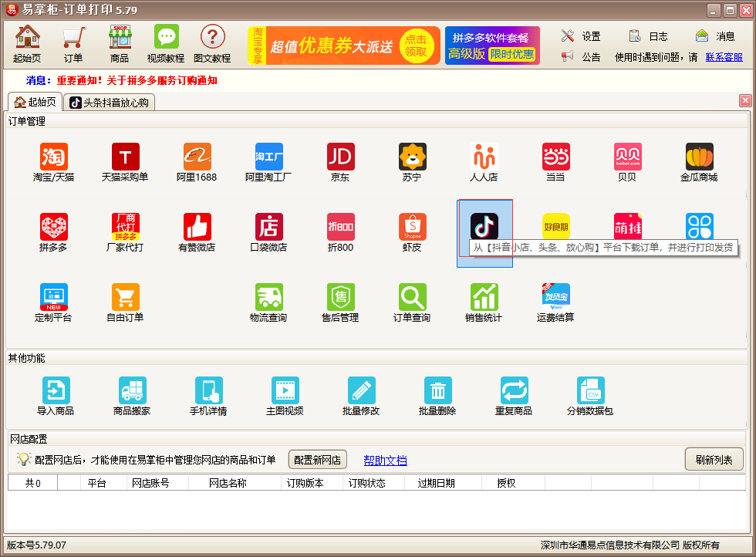Open 售后管理 after-sales management
This screenshot has width=756, height=557.
[340, 303]
